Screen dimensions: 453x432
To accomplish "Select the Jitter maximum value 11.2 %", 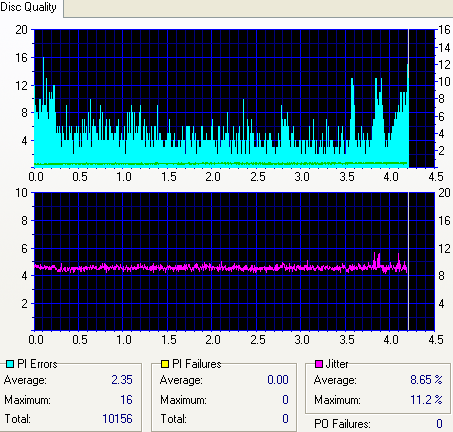I will [x=426, y=399].
